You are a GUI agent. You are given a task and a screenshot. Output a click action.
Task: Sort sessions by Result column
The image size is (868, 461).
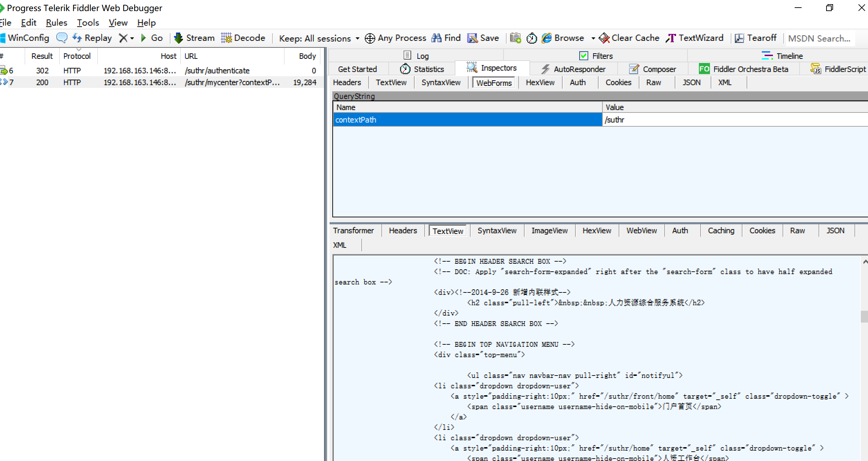tap(42, 56)
